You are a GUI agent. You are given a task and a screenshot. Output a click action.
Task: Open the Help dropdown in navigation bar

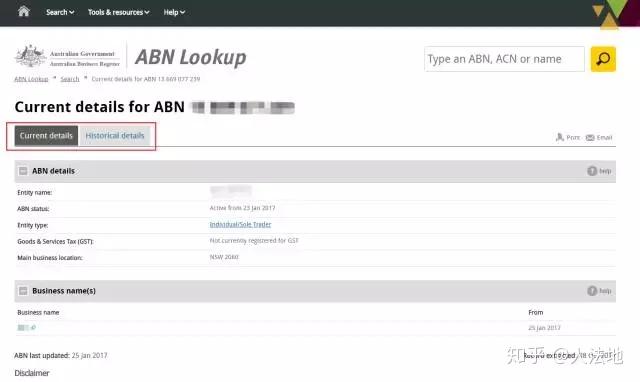174,12
